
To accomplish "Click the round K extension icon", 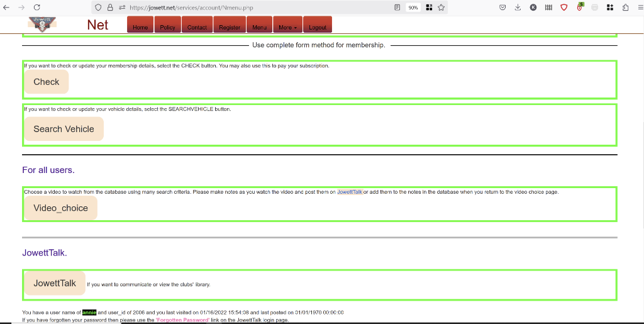I will (x=533, y=8).
